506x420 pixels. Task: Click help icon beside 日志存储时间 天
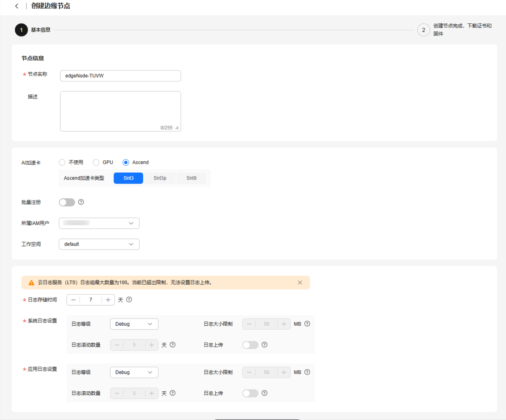coord(129,300)
